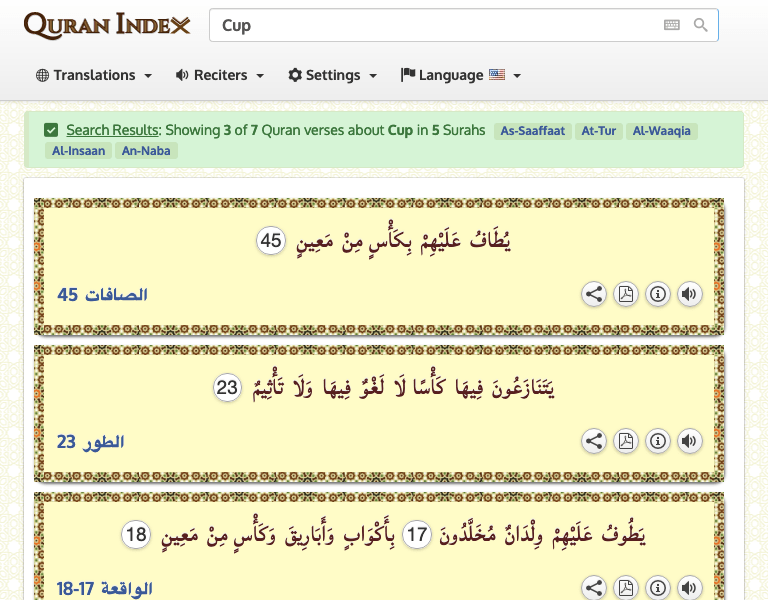This screenshot has width=768, height=600.
Task: Toggle the green Search Results checkbox
Action: 51,130
